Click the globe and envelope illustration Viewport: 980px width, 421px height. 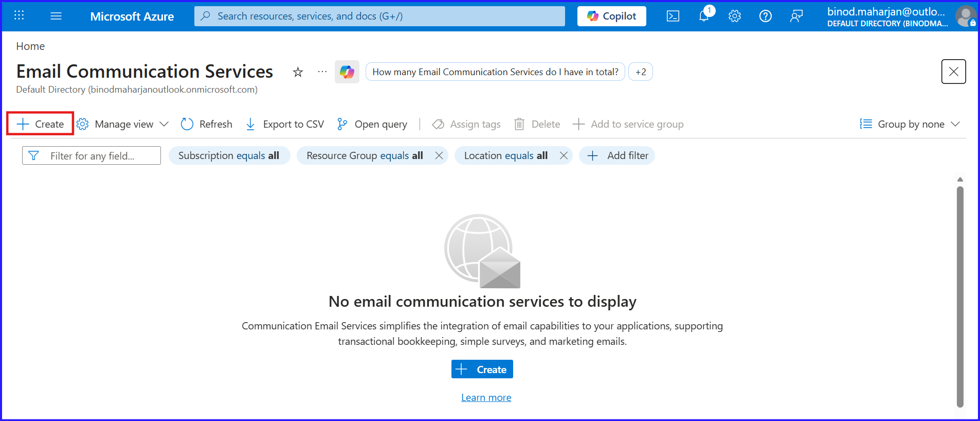tap(482, 251)
